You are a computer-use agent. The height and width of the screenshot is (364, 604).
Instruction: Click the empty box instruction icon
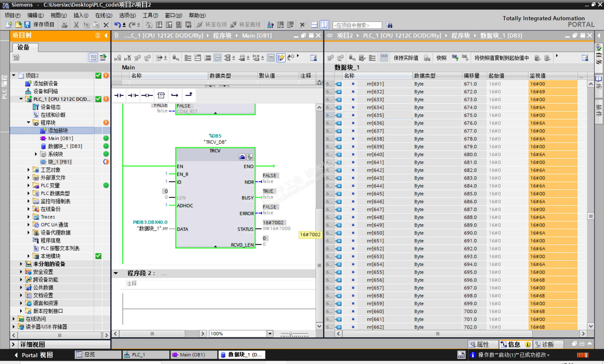click(161, 95)
